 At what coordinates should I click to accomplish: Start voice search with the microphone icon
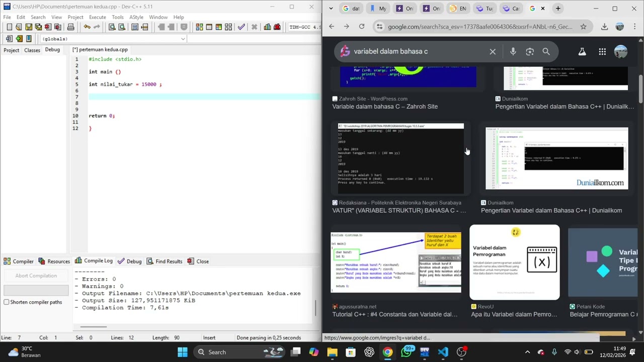click(513, 51)
